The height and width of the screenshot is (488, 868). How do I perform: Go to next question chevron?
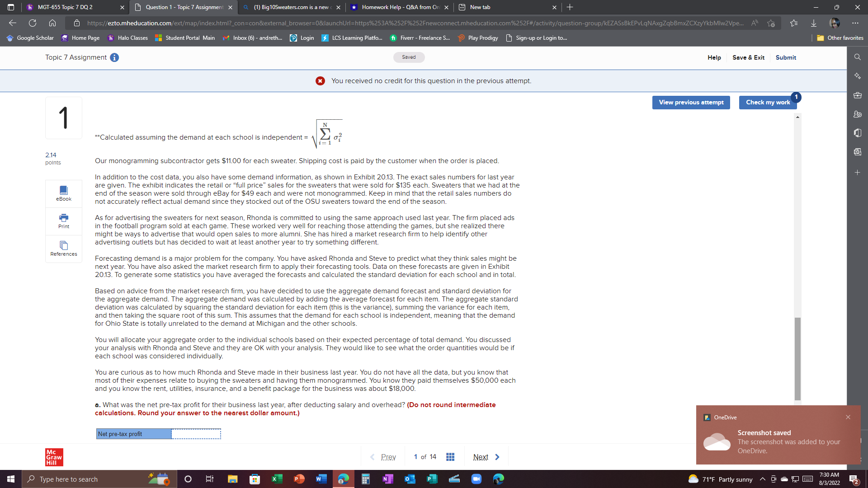point(497,457)
